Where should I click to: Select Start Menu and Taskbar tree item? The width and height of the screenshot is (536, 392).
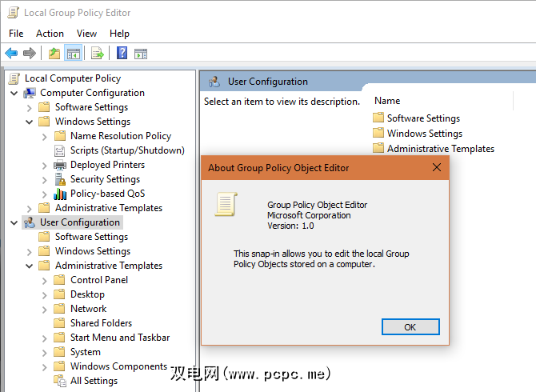[x=120, y=338]
